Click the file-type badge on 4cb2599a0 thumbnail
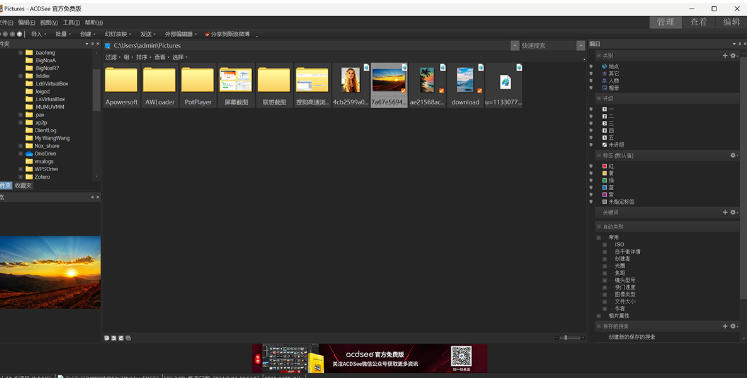Image resolution: width=747 pixels, height=378 pixels. pos(366,68)
